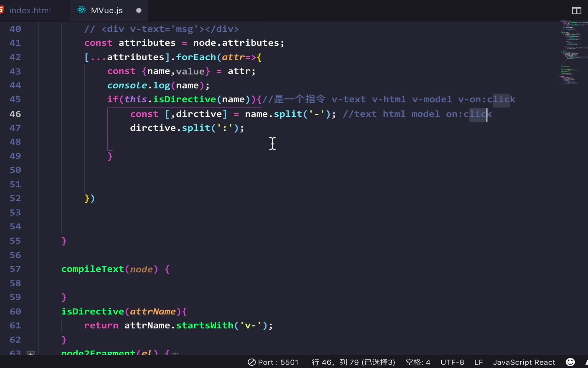Click the split editor icon top right

tap(576, 10)
